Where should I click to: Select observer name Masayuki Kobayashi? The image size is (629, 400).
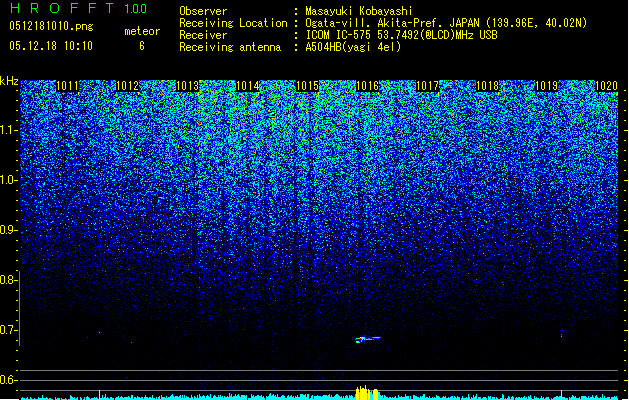tap(359, 11)
